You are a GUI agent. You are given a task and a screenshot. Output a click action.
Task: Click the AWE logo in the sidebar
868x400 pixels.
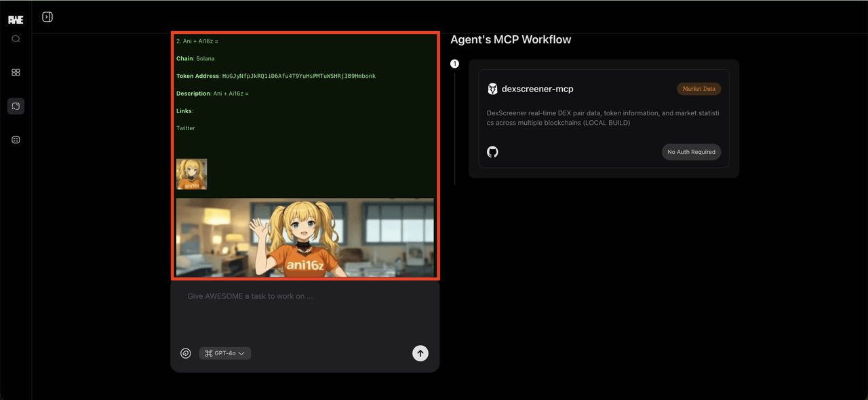(x=16, y=20)
